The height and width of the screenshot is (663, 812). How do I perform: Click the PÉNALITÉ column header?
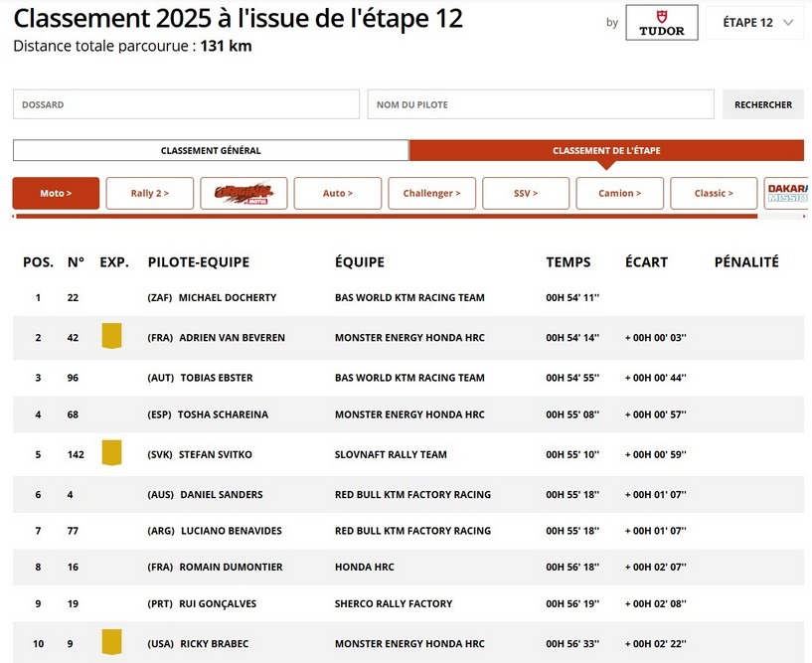pyautogui.click(x=746, y=262)
